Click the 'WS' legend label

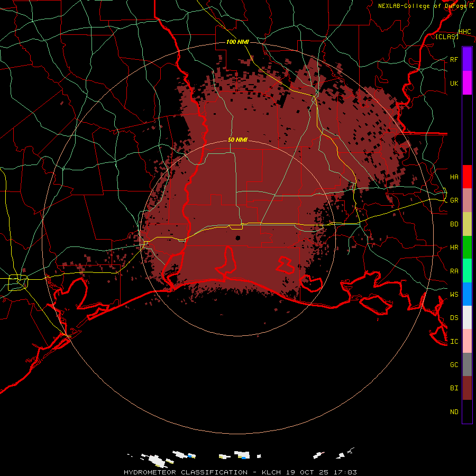(x=454, y=295)
